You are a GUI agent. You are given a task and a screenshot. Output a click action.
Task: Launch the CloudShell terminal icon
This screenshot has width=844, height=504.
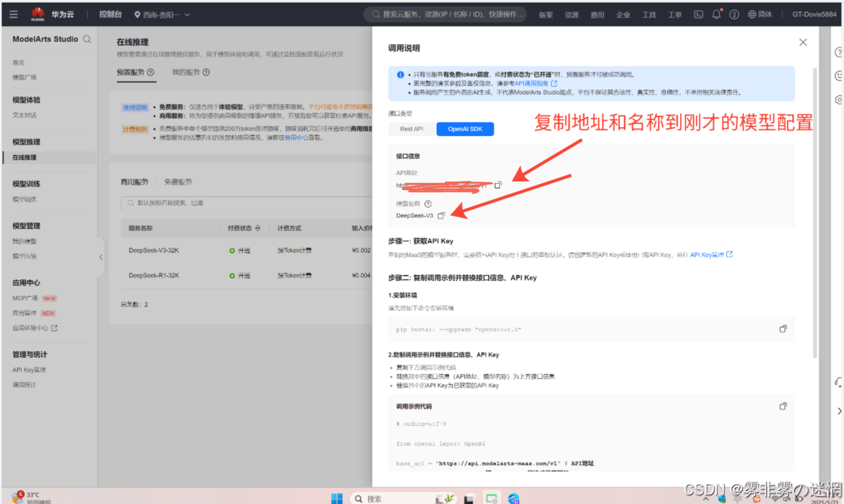coord(698,14)
